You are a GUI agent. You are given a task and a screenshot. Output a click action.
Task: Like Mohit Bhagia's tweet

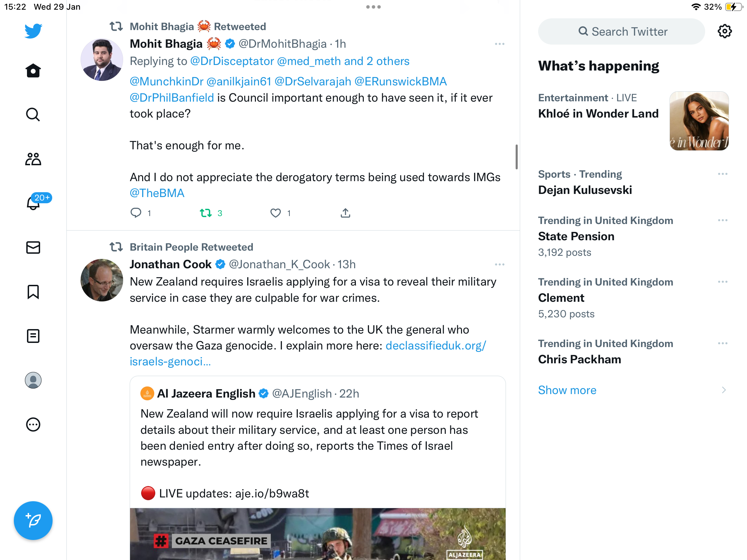click(x=275, y=213)
